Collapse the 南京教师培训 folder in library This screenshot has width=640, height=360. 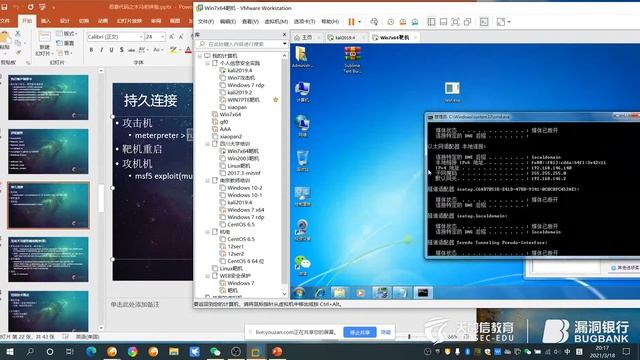207,180
